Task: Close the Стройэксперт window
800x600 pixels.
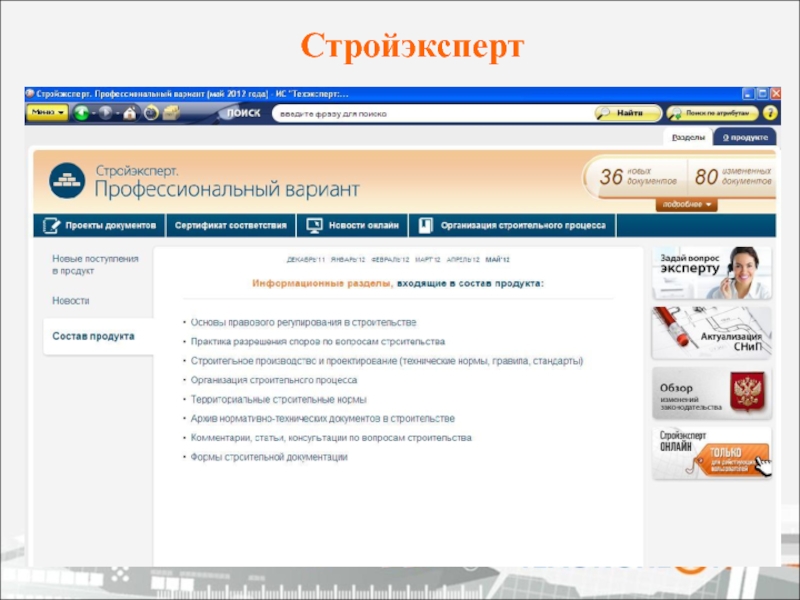Action: pos(776,94)
